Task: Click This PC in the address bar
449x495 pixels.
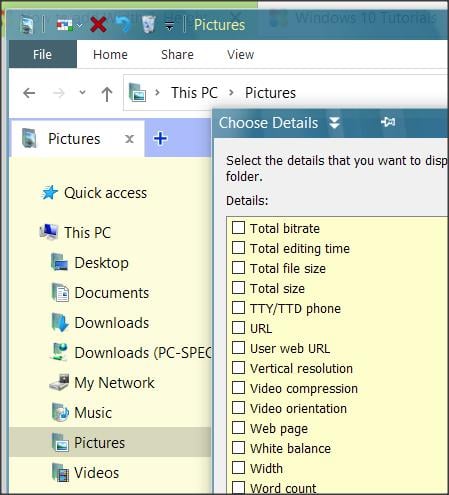Action: (x=194, y=93)
